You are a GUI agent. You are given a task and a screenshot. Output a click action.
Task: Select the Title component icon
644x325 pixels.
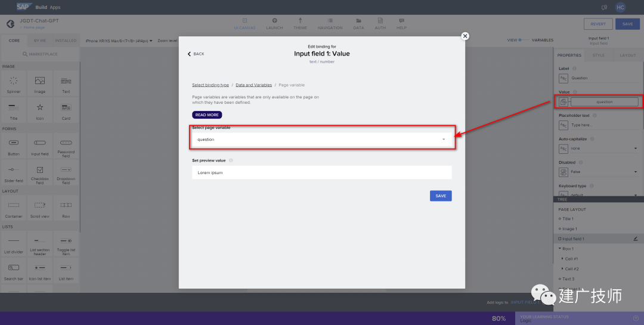tap(14, 108)
